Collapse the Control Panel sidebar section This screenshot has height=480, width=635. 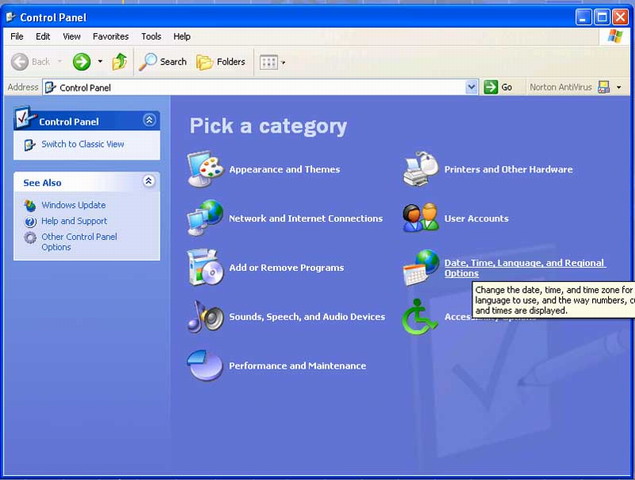149,120
